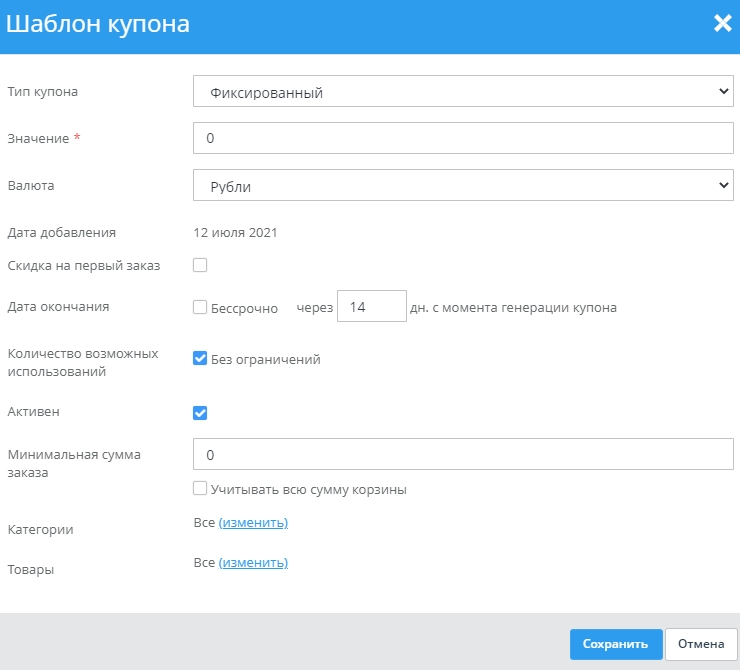Viewport: 740px width, 670px height.
Task: Click the days field containing 14
Action: pyautogui.click(x=372, y=306)
